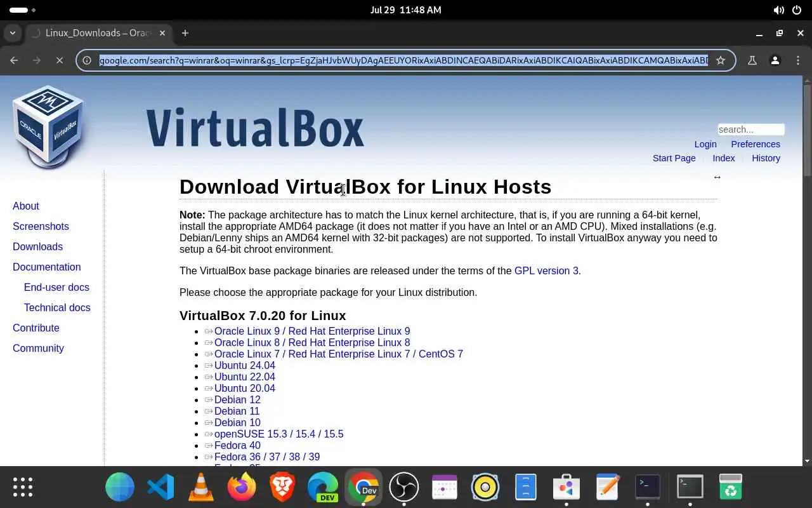This screenshot has height=508, width=812.
Task: Open text editor notepad icon
Action: click(607, 487)
